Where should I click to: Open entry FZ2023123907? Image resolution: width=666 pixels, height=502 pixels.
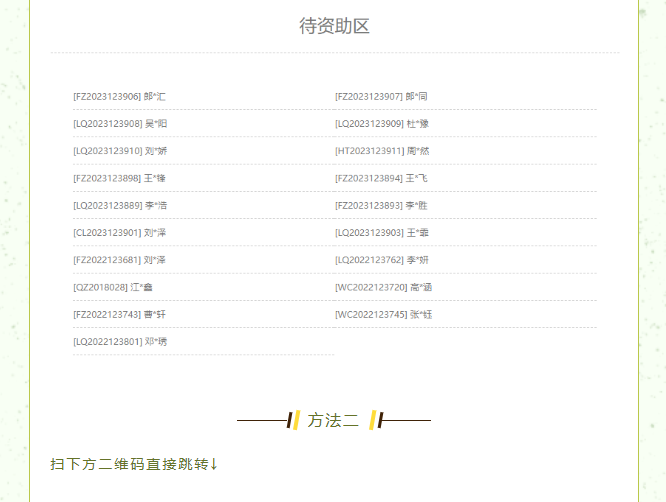coord(381,96)
